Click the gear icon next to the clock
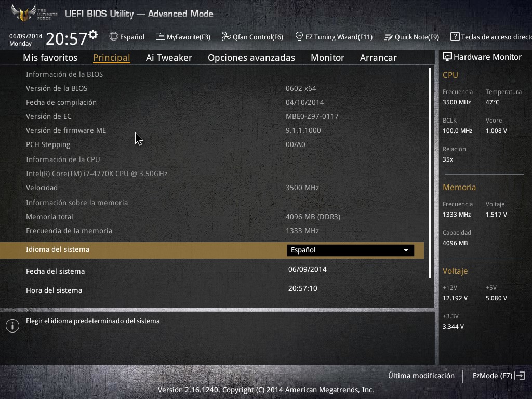 point(93,35)
